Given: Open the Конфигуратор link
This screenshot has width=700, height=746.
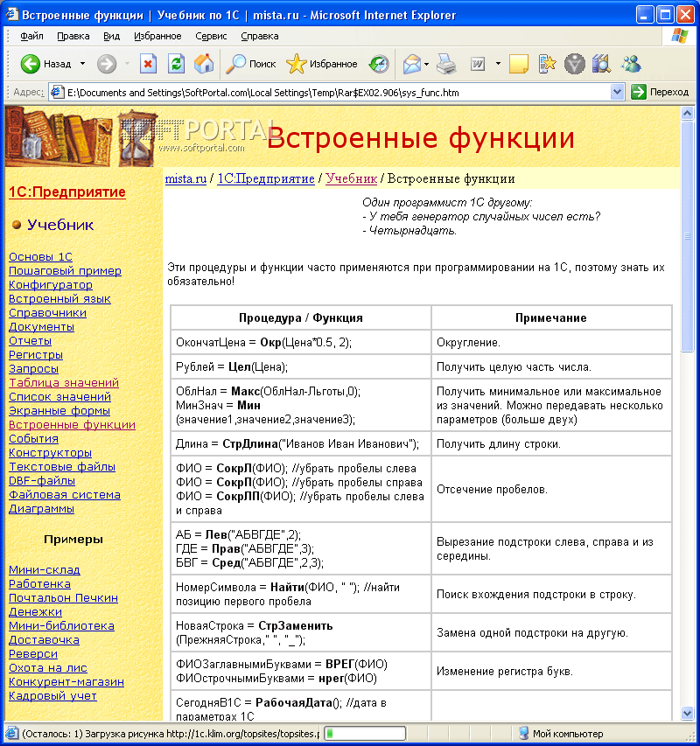Looking at the screenshot, I should 51,285.
